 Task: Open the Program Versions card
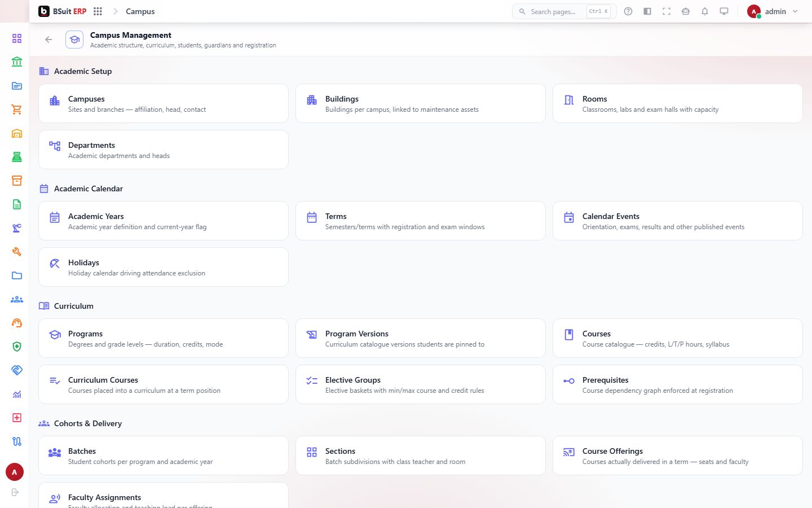coord(421,338)
